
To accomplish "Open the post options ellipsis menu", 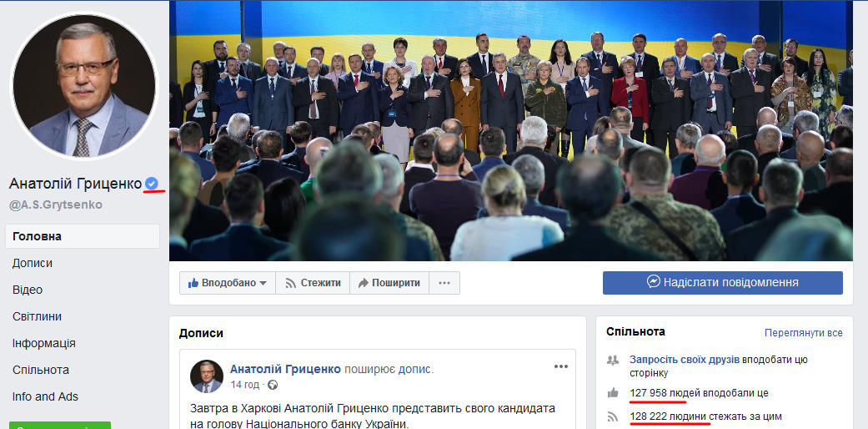I will pos(561,366).
